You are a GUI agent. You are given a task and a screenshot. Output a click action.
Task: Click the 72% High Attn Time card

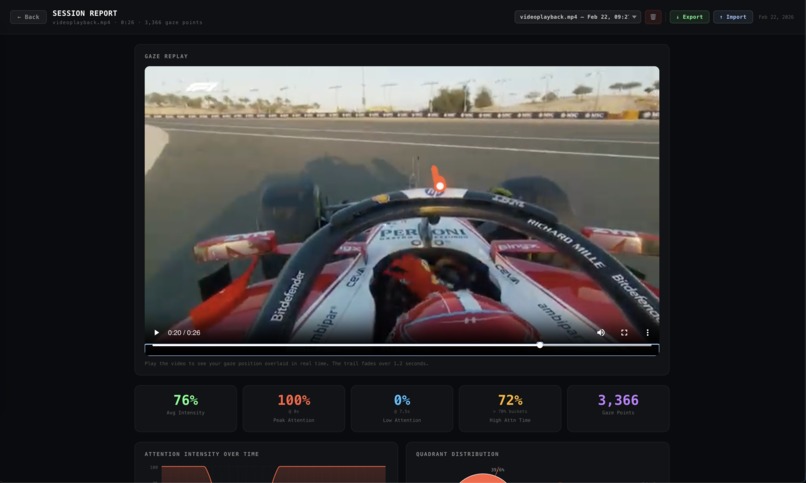click(510, 408)
